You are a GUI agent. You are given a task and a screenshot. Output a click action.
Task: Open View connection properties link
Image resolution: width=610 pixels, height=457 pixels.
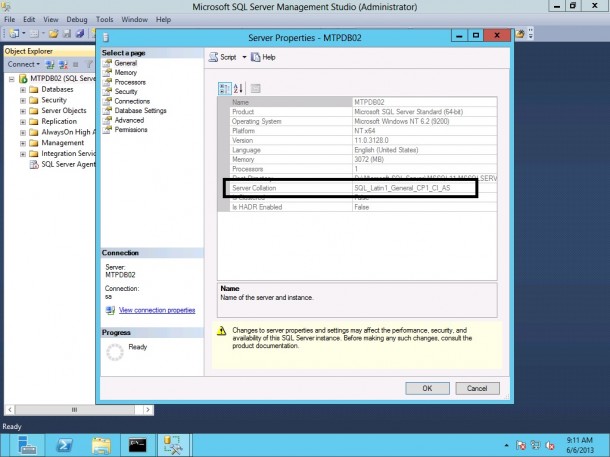pos(157,310)
